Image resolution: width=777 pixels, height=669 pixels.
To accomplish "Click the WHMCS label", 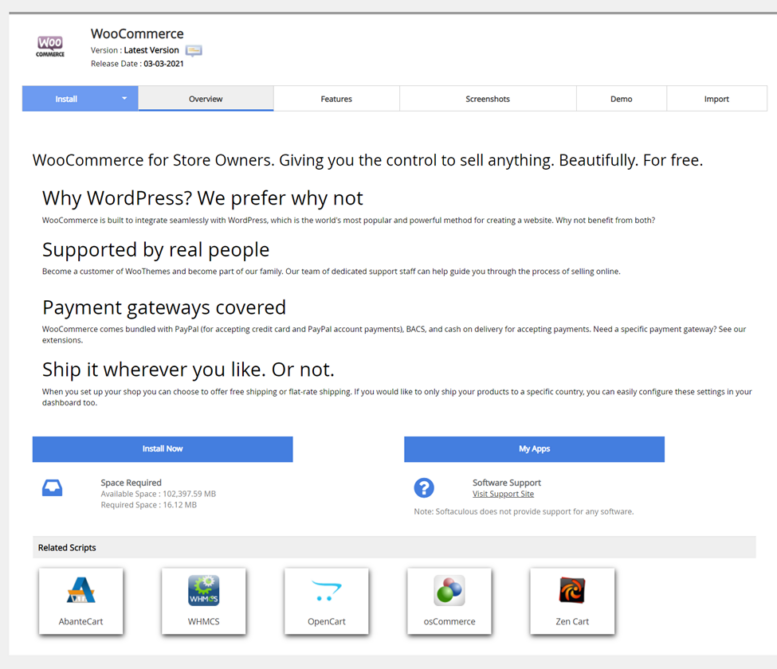I will click(204, 621).
